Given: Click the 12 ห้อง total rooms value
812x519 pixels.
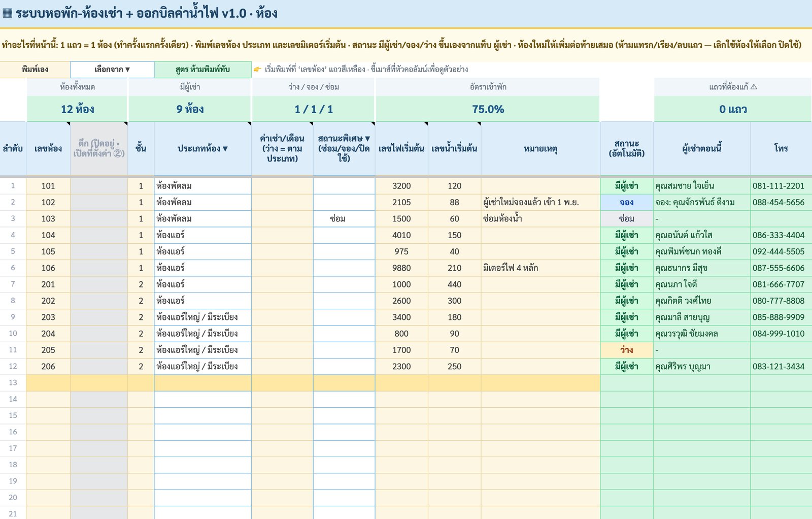Looking at the screenshot, I should [77, 109].
